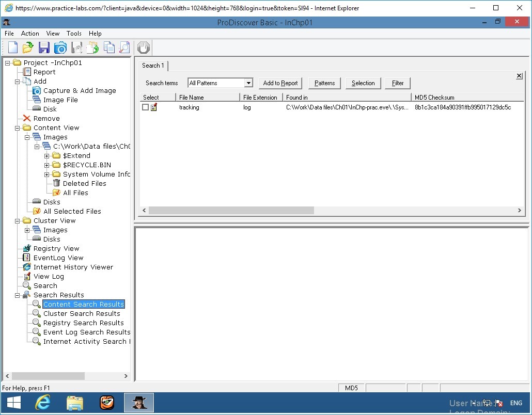Open the View menu
The height and width of the screenshot is (415, 532).
click(53, 33)
